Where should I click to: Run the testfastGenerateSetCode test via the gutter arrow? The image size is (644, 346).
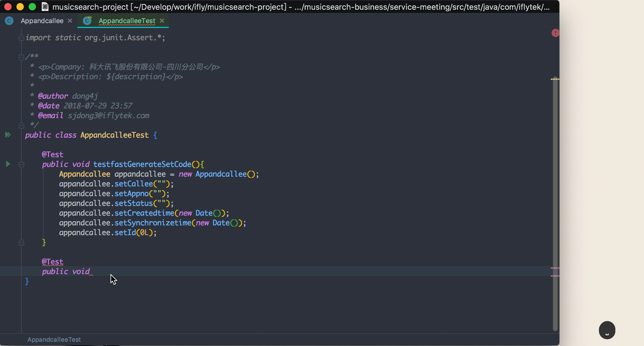click(x=8, y=164)
